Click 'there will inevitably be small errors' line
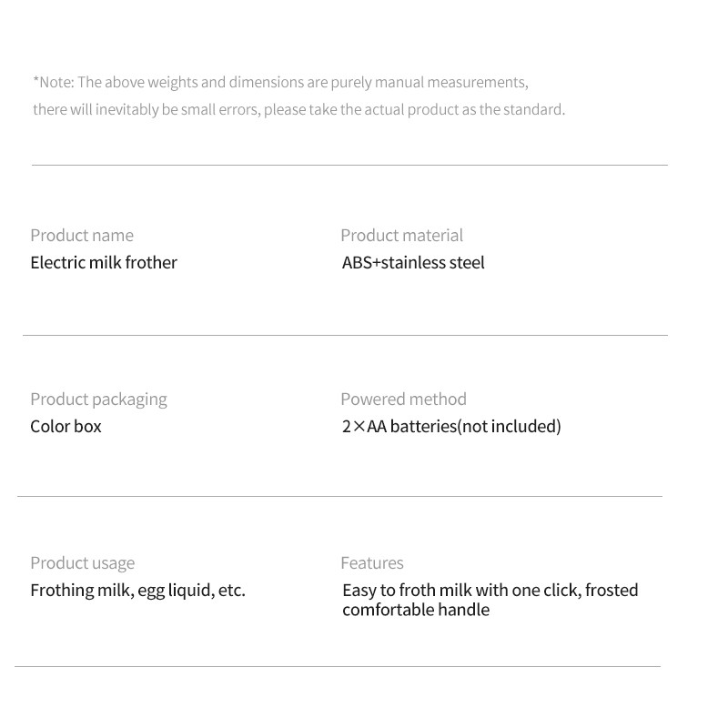Screen dimensions: 728x728 click(298, 110)
